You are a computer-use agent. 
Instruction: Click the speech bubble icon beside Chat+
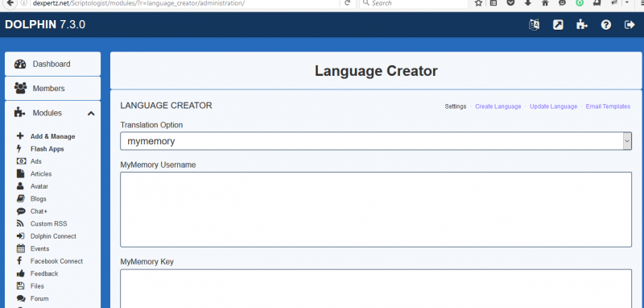(21, 211)
